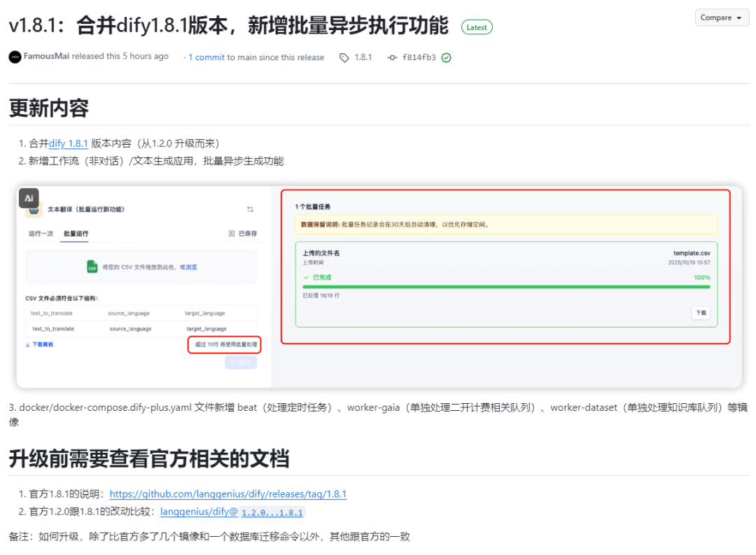
Task: Click the 已处理 18/18 行 status text
Action: coord(321,295)
